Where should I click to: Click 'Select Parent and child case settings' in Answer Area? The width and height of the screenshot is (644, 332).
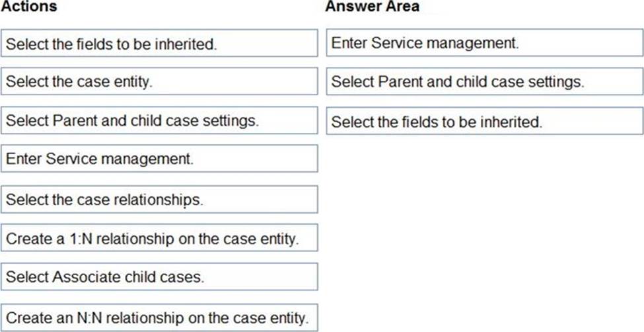(x=484, y=82)
